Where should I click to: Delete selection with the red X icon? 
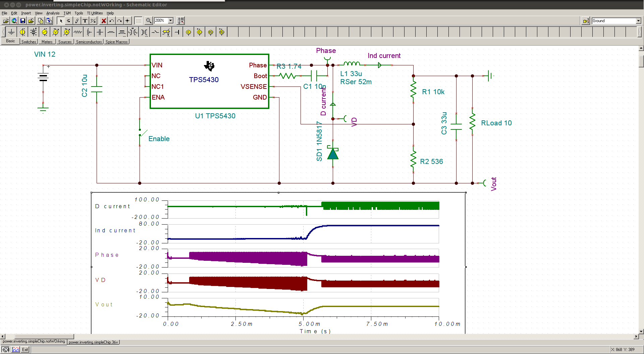[104, 21]
